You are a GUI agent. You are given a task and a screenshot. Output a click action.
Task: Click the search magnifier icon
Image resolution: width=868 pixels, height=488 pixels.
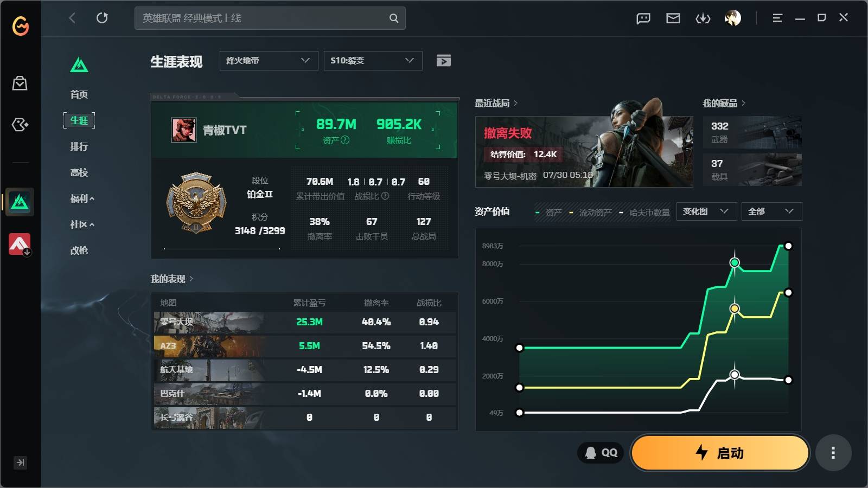point(394,18)
